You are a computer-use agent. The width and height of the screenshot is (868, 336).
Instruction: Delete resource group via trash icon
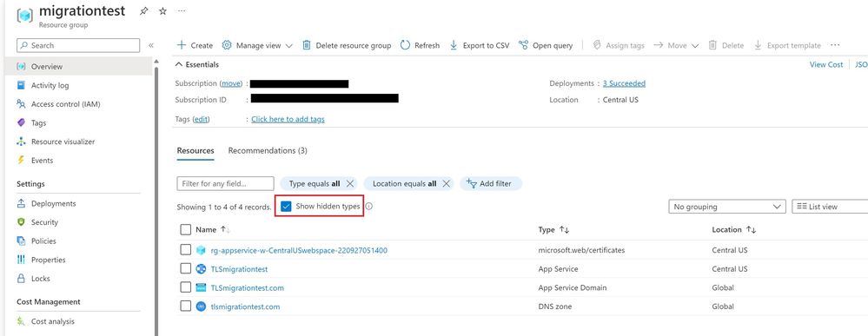click(x=306, y=45)
